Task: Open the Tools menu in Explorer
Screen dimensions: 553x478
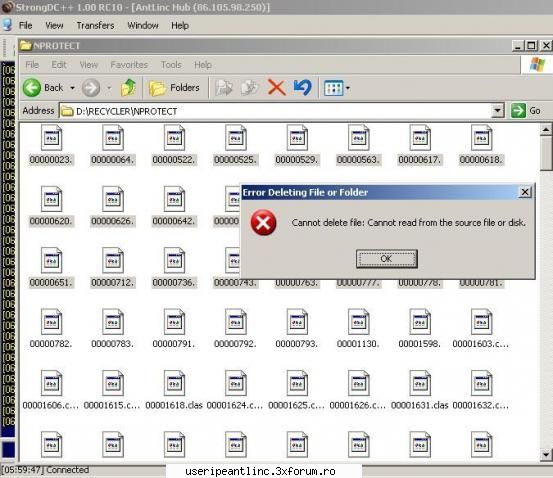Action: pyautogui.click(x=171, y=65)
